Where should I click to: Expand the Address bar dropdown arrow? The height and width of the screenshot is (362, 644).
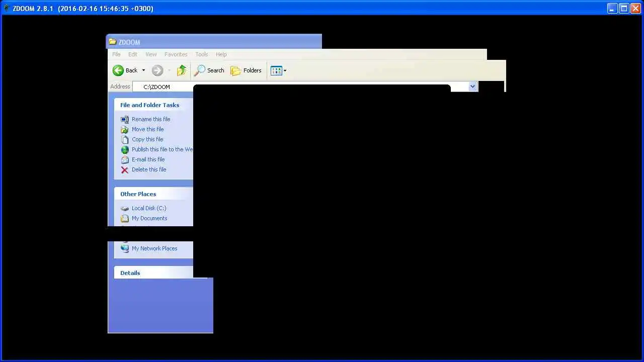coord(472,86)
